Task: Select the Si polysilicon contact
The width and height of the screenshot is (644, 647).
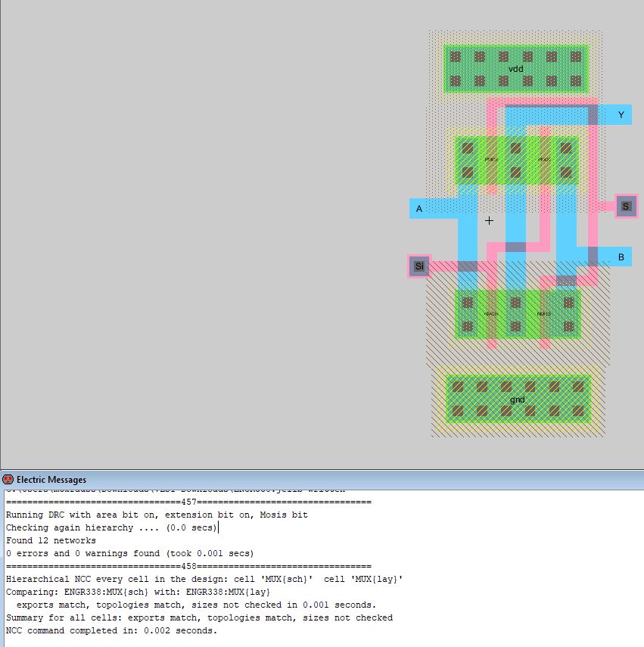Action: click(419, 266)
